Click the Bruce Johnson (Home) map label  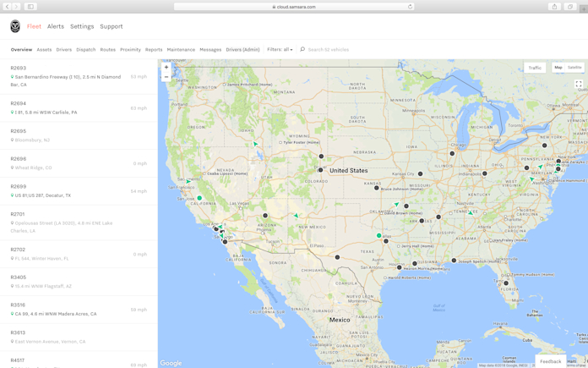(402, 189)
